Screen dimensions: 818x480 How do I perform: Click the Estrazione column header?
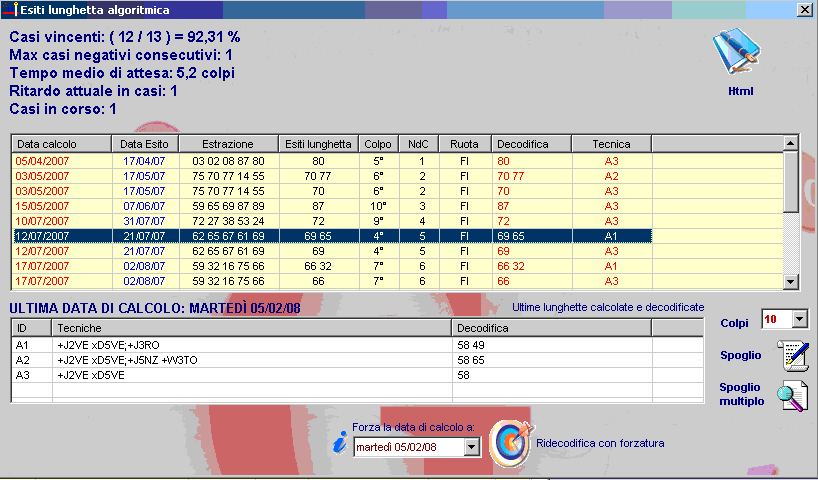[x=228, y=144]
